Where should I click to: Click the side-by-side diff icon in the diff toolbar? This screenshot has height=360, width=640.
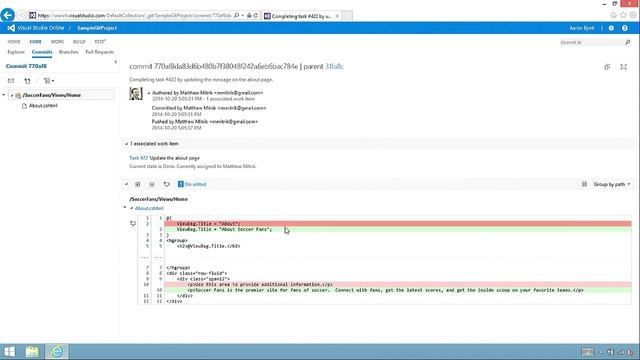[x=152, y=184]
